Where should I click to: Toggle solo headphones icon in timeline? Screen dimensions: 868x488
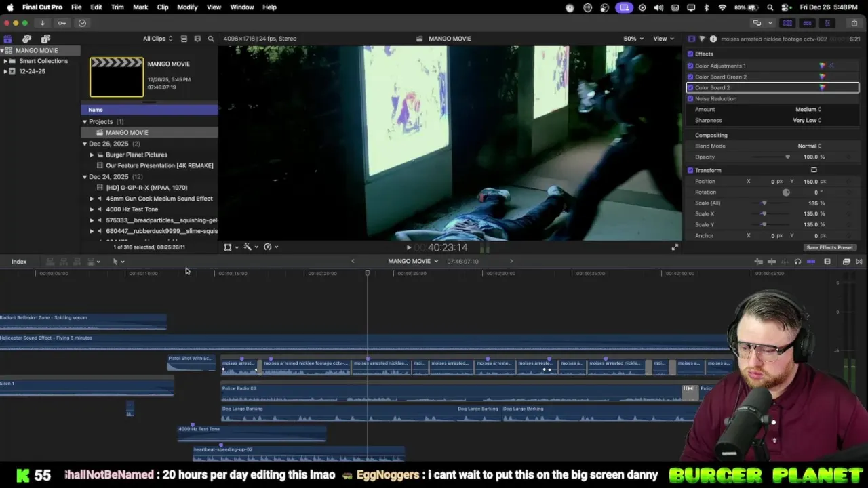point(797,262)
